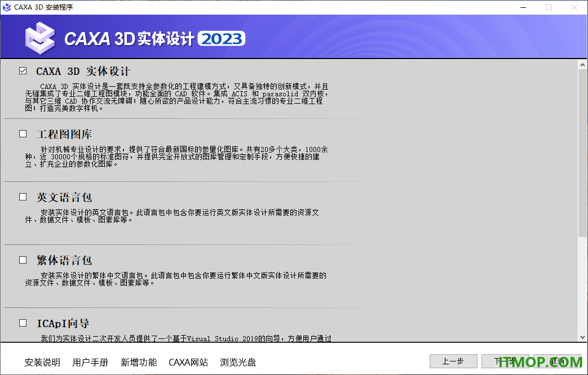Screen dimensions: 588x375
Task: Click the scrollbar down arrow
Action: tap(582, 337)
